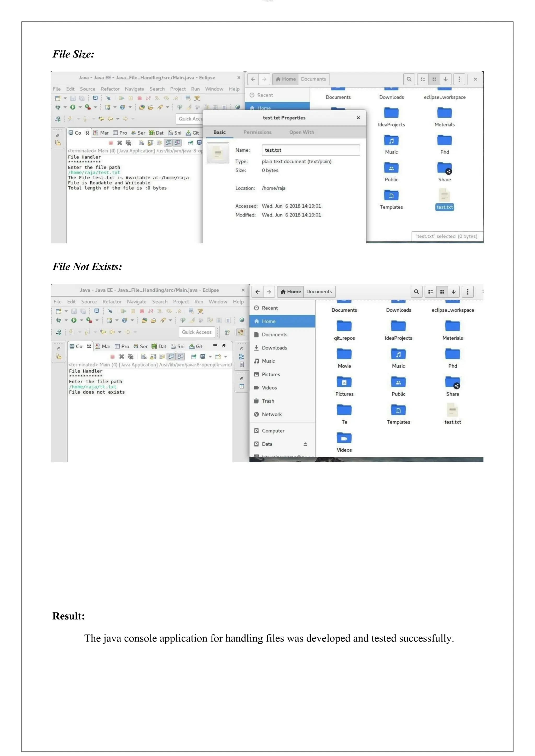Image resolution: width=535 pixels, height=756 pixels.
Task: Switch to Git tab in File Not Exists Eclipse
Action: point(196,347)
